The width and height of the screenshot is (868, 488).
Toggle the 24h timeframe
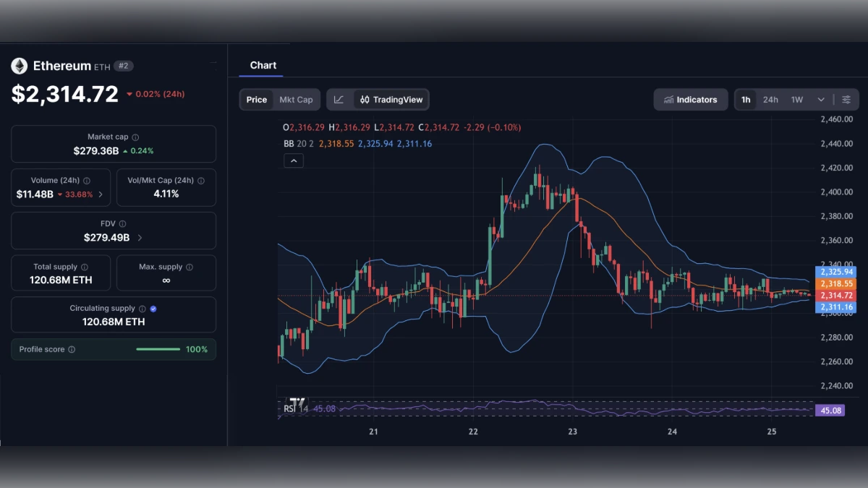click(x=771, y=100)
